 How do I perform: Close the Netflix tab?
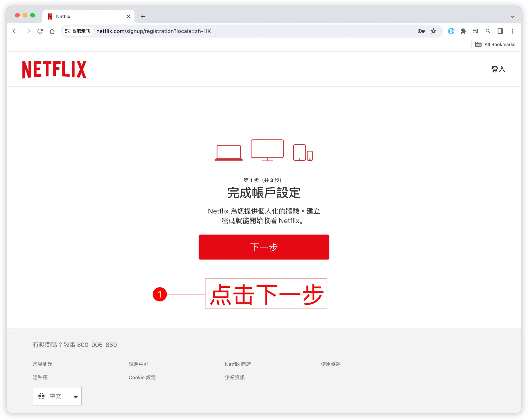pyautogui.click(x=128, y=16)
